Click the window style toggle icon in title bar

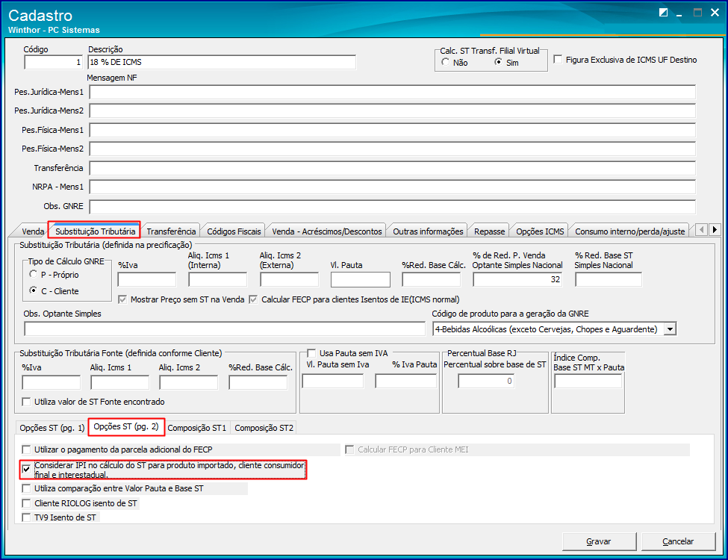click(664, 13)
